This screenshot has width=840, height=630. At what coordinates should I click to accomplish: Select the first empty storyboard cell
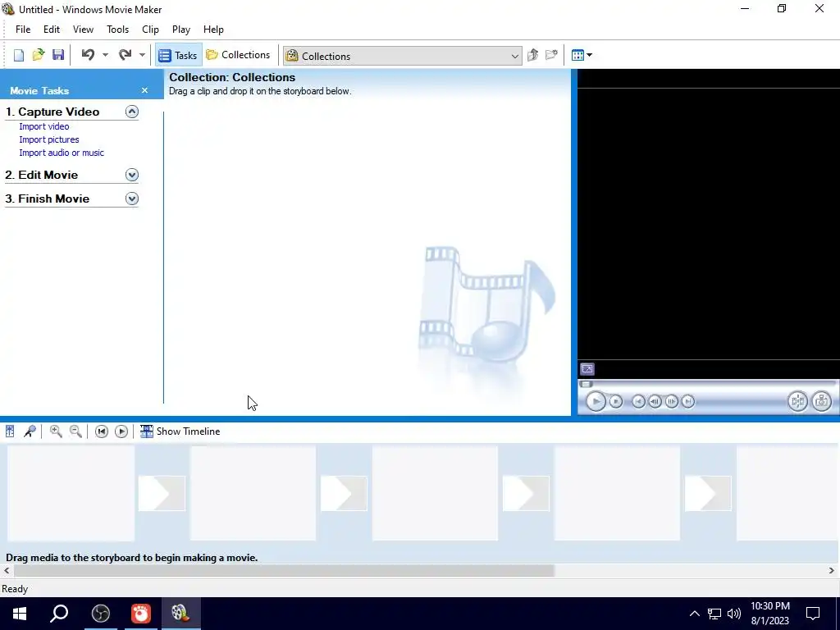[x=71, y=493]
